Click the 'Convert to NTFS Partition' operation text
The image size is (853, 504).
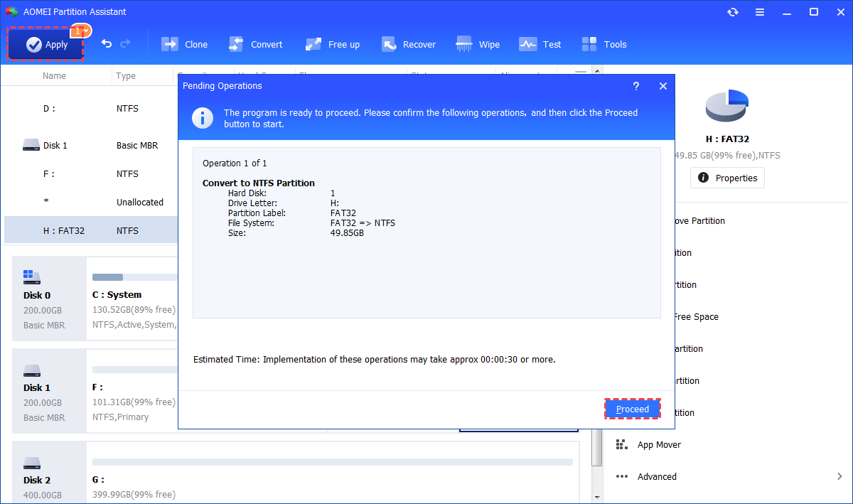(x=259, y=183)
